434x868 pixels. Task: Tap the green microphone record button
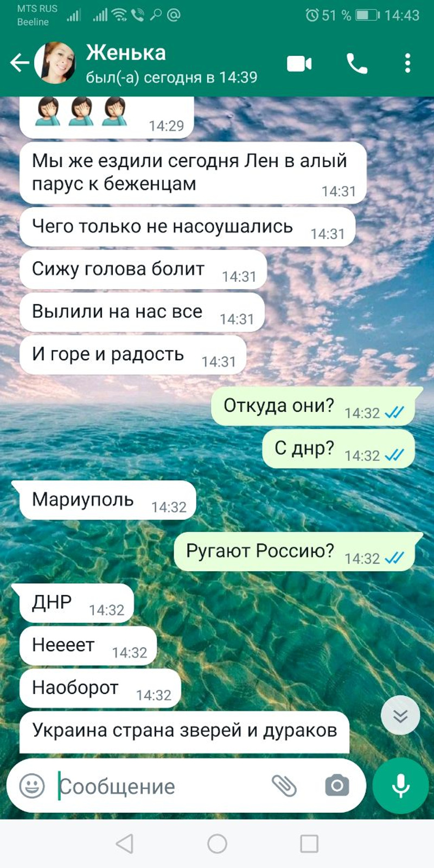click(401, 786)
